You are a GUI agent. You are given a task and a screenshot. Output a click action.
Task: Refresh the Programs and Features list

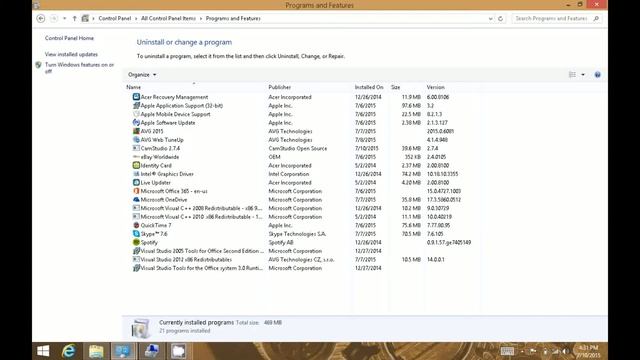pyautogui.click(x=500, y=18)
